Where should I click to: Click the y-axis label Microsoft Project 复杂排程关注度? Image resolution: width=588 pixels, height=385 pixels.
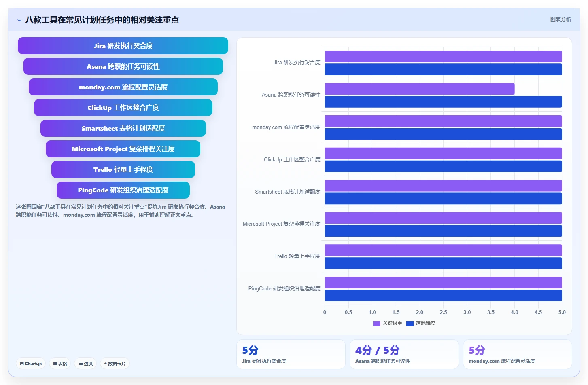tap(282, 224)
